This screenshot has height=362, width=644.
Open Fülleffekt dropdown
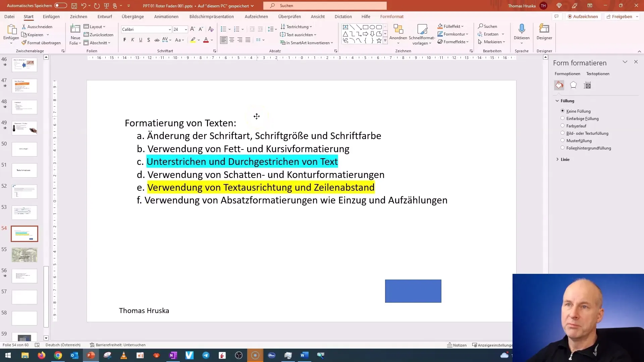[451, 26]
